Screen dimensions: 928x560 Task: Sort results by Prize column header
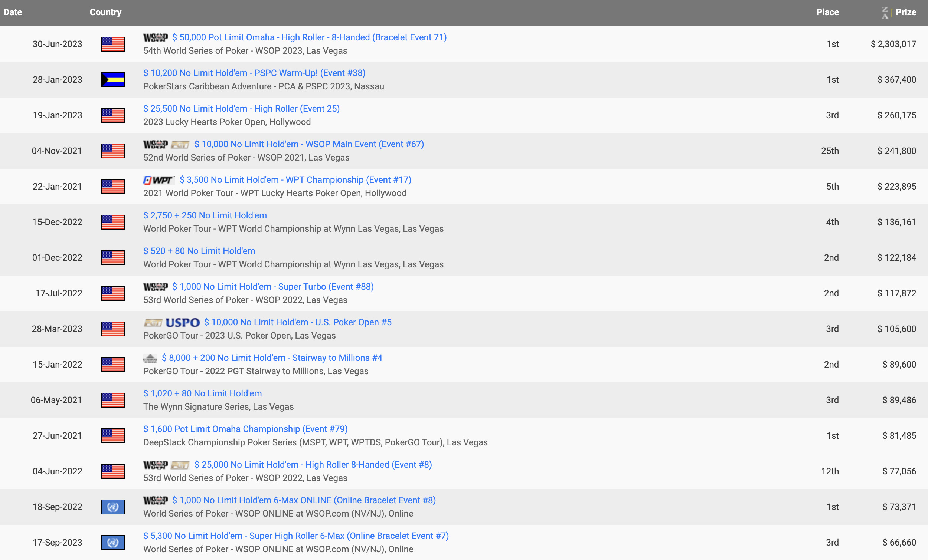click(x=905, y=12)
